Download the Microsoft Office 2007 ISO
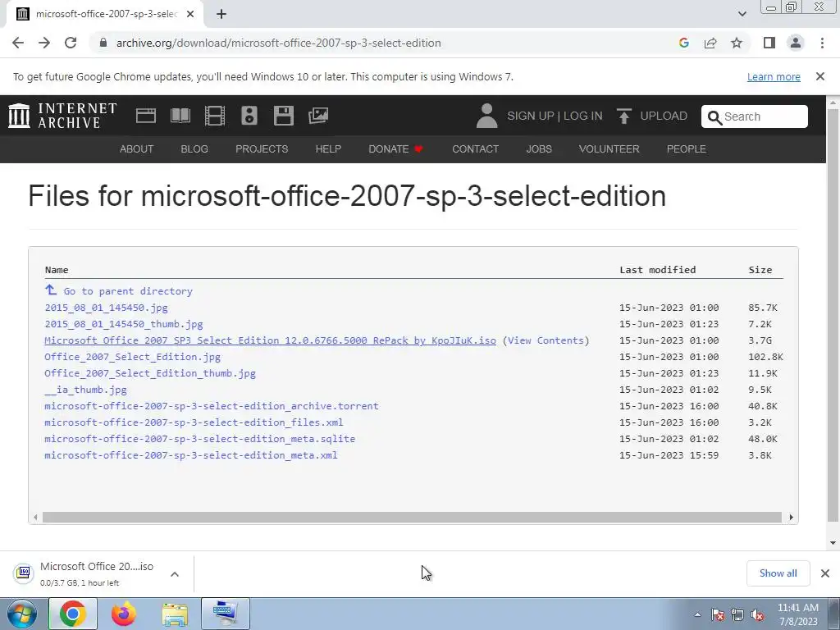The width and height of the screenshot is (840, 630). pyautogui.click(x=270, y=340)
